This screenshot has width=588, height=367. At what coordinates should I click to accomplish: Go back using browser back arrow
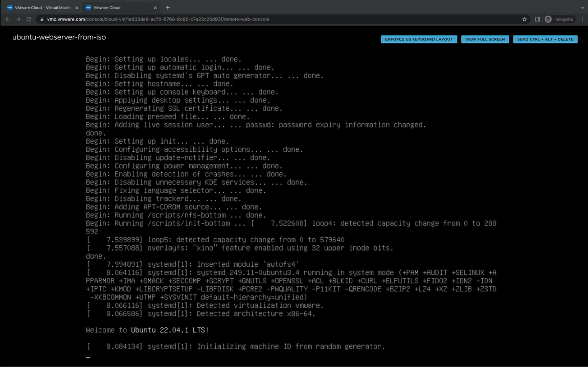[8, 19]
